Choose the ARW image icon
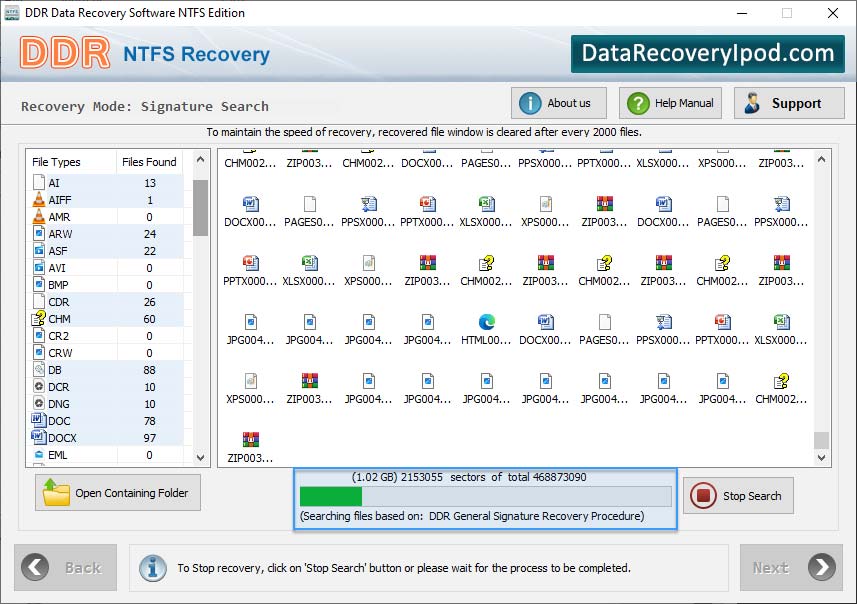 pos(39,233)
